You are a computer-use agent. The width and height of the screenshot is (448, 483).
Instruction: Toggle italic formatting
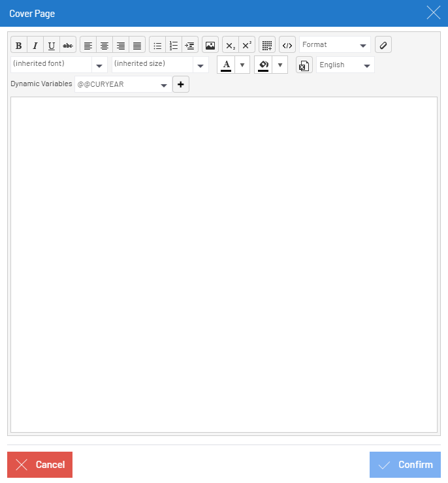coord(35,45)
